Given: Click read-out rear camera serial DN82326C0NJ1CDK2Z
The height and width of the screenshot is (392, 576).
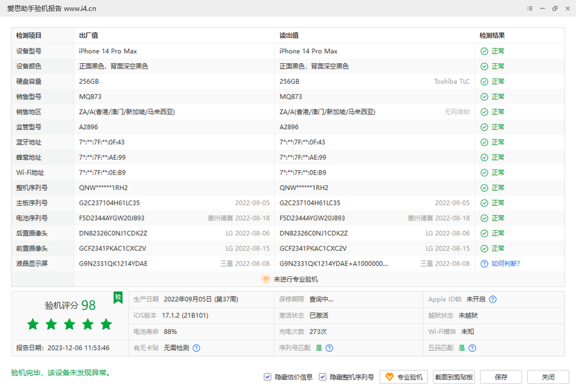Looking at the screenshot, I should pos(314,233).
